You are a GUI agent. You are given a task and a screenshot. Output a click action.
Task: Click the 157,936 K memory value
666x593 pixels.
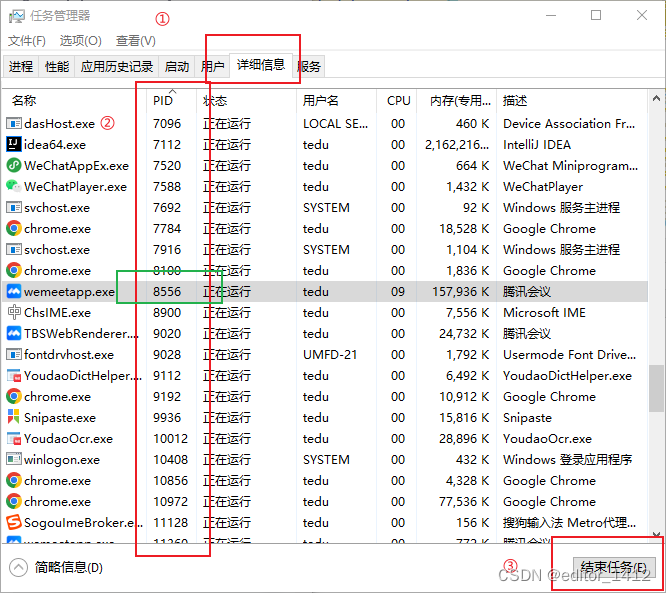pyautogui.click(x=460, y=292)
